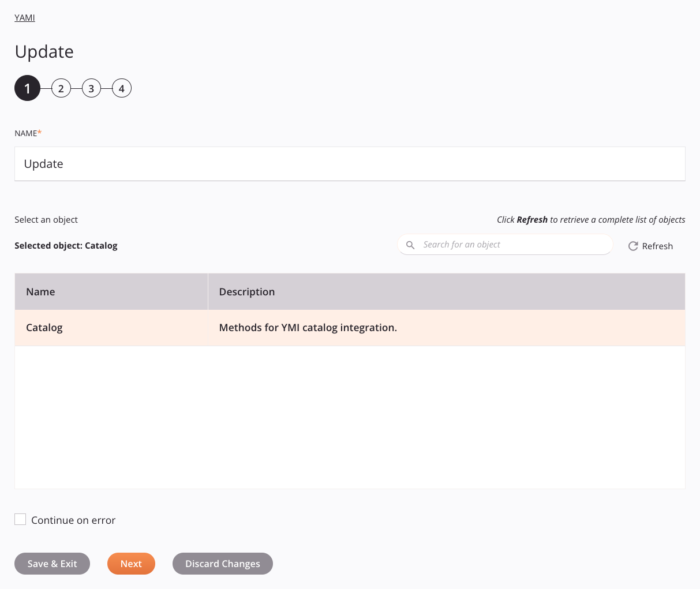
Task: Click the Save & Exit button
Action: [x=52, y=564]
